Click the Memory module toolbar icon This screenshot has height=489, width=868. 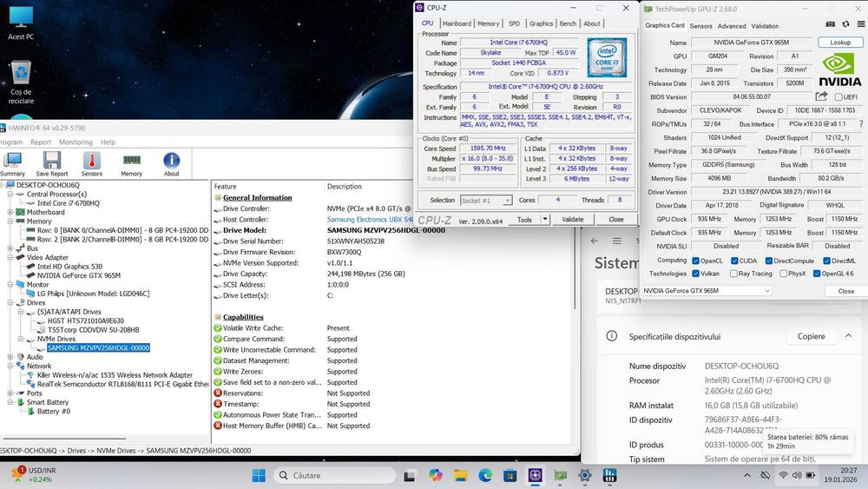click(x=132, y=164)
